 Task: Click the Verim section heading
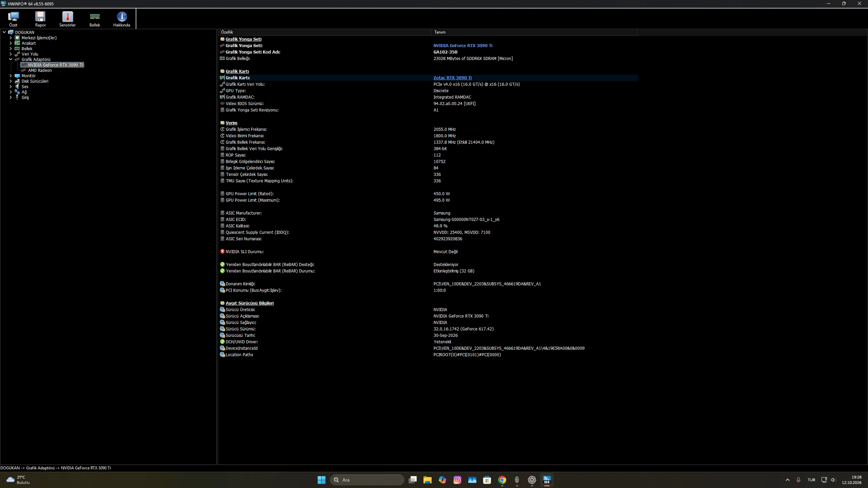231,123
